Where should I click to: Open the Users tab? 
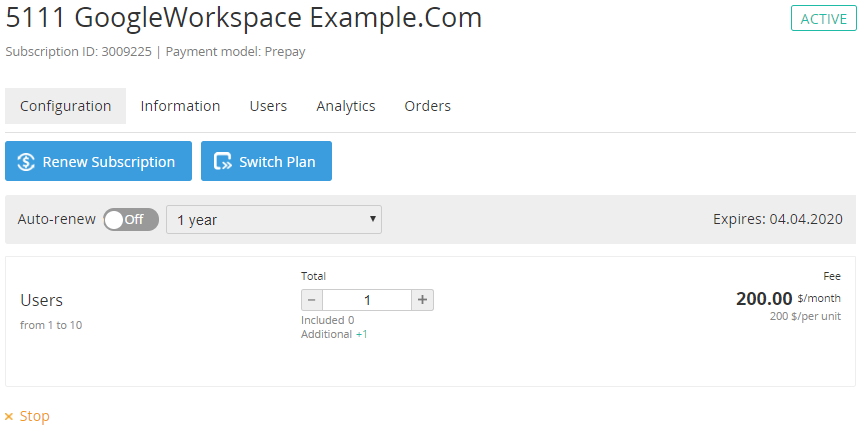[x=268, y=106]
